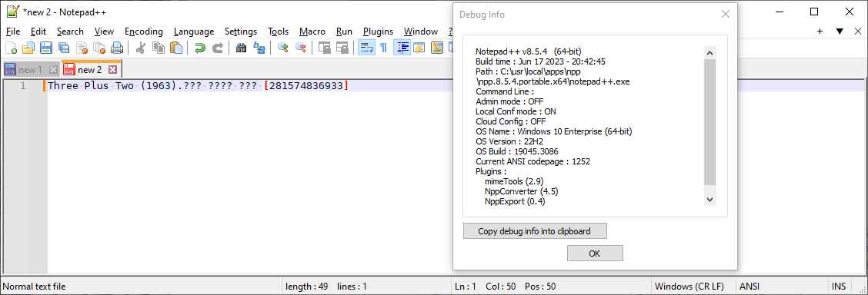Click the Redo toolbar icon
The height and width of the screenshot is (295, 868).
coord(217,48)
